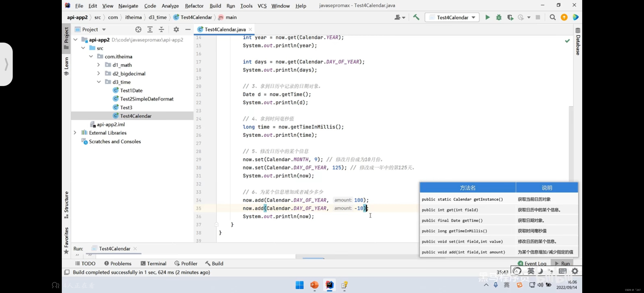644x293 pixels.
Task: Open the Event Log
Action: [532, 263]
